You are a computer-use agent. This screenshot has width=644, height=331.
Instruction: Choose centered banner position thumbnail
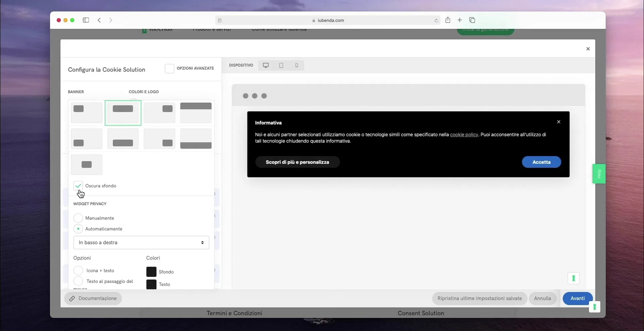tap(87, 164)
